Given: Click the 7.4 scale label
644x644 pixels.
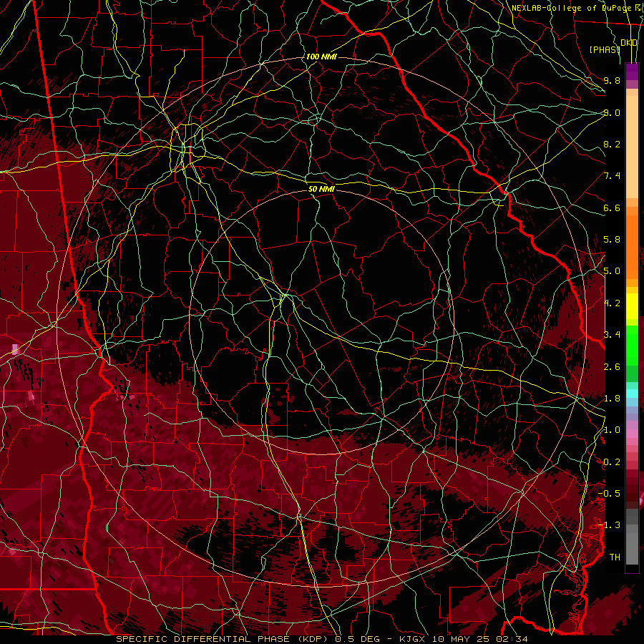Looking at the screenshot, I should 612,176.
